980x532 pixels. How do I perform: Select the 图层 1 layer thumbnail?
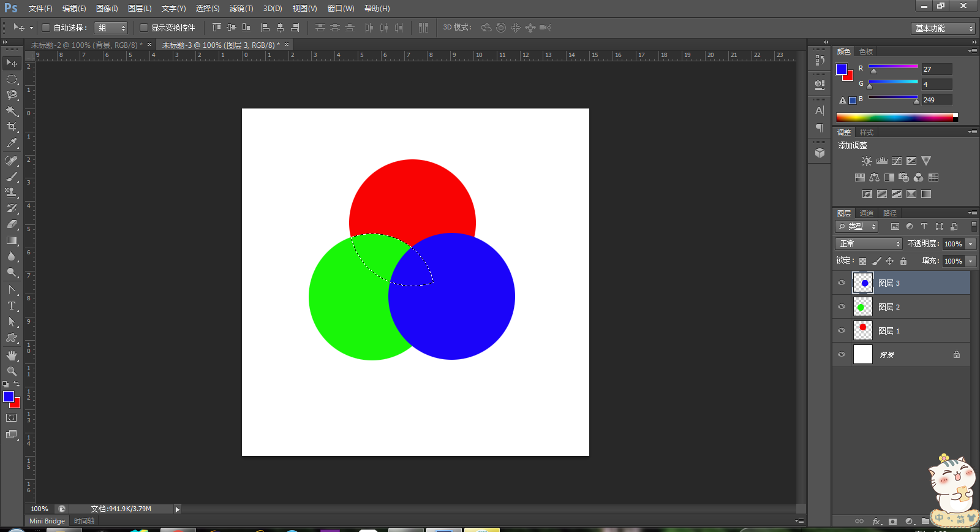pyautogui.click(x=862, y=330)
